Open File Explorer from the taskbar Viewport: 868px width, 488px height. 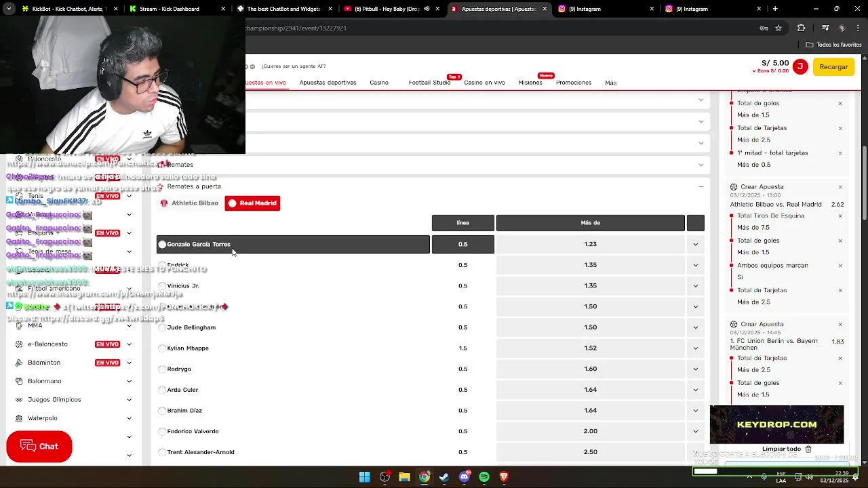coord(404,477)
